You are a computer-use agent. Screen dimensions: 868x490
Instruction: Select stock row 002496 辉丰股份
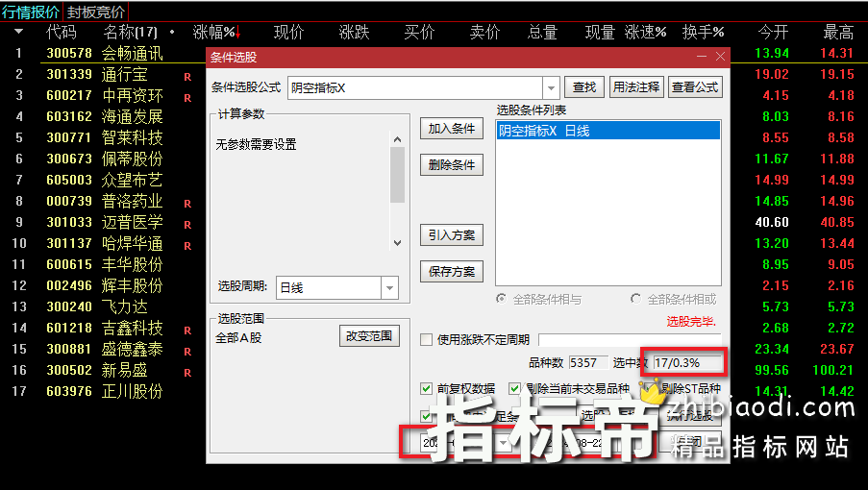[x=105, y=285]
